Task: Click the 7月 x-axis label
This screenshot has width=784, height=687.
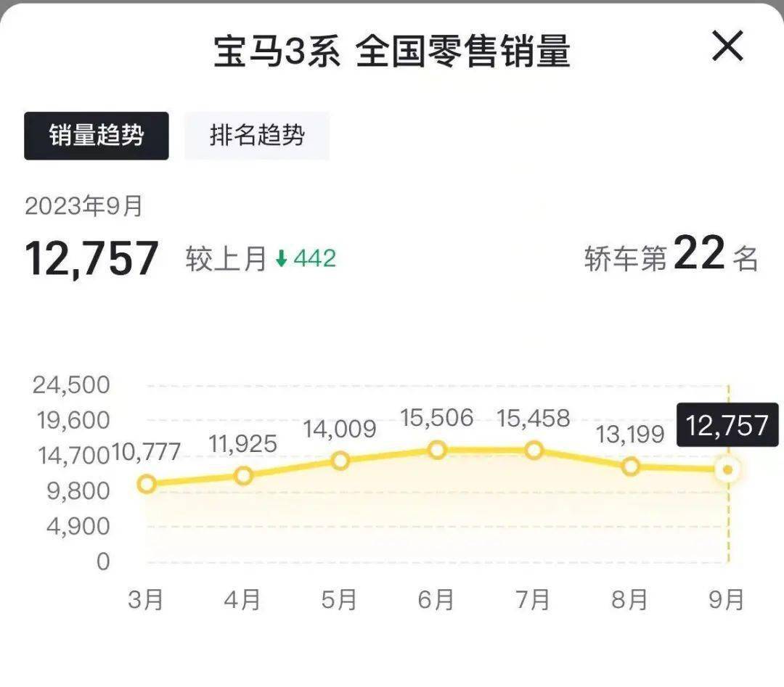Action: [533, 599]
